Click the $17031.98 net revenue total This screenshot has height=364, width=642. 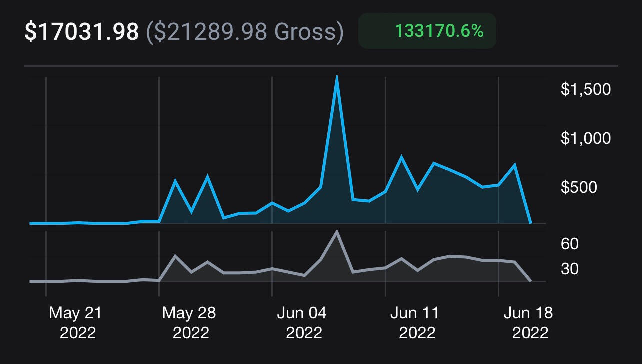click(81, 32)
